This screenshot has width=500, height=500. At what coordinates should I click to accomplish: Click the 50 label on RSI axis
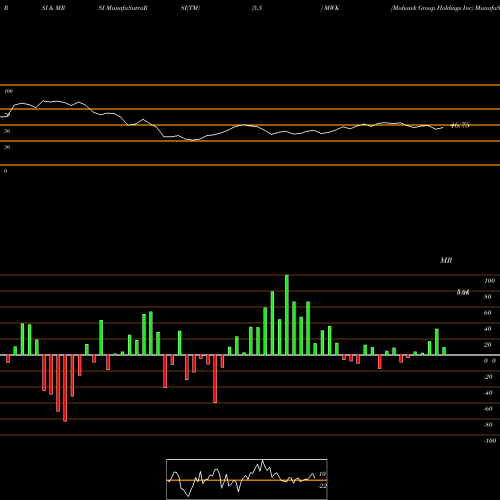(x=7, y=131)
